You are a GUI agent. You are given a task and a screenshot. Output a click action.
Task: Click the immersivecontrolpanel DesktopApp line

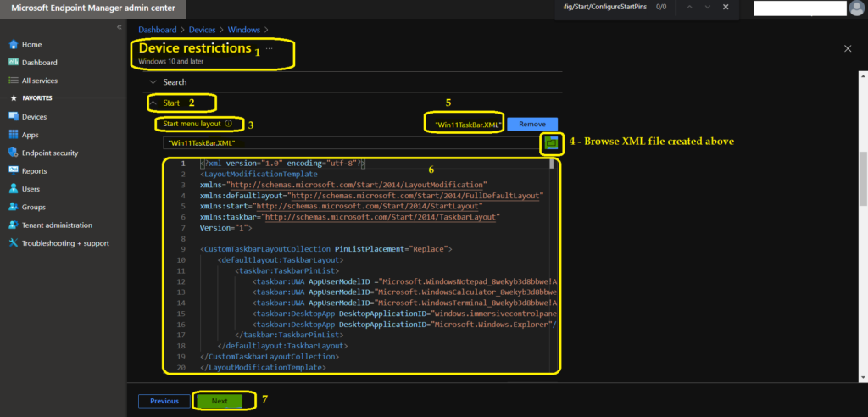click(404, 314)
